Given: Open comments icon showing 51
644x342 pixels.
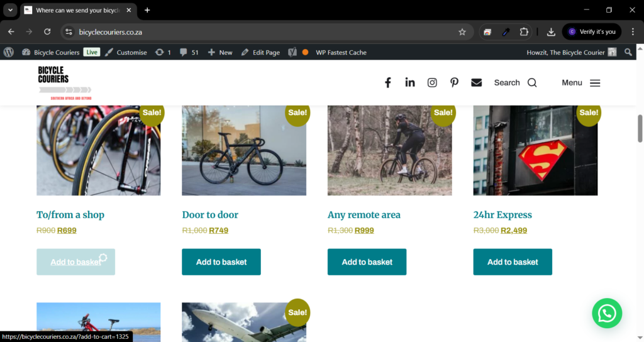Looking at the screenshot, I should click(x=189, y=52).
